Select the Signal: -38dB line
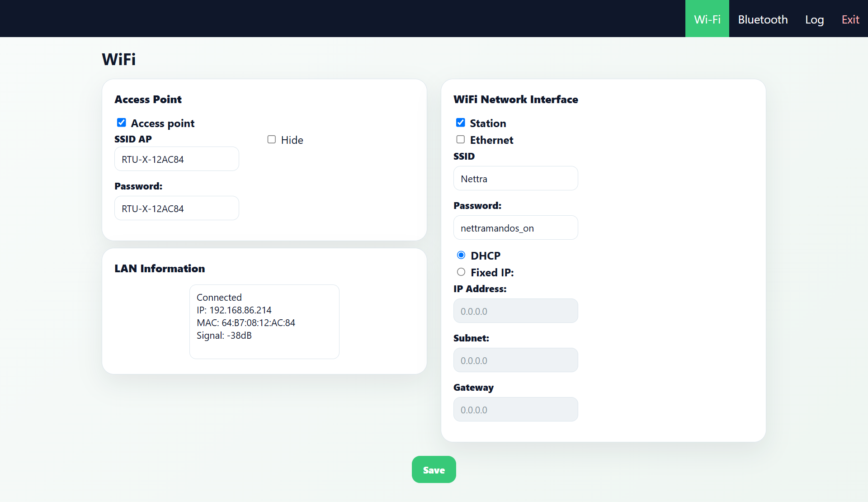The width and height of the screenshot is (868, 502). [224, 336]
